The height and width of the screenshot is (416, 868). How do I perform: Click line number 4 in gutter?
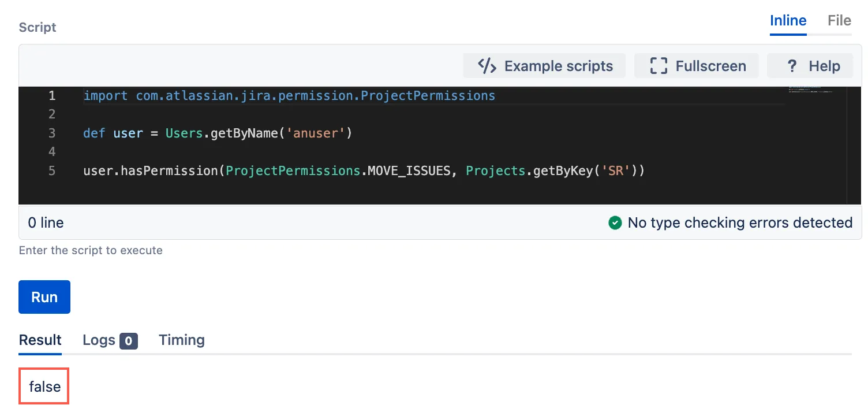point(52,152)
